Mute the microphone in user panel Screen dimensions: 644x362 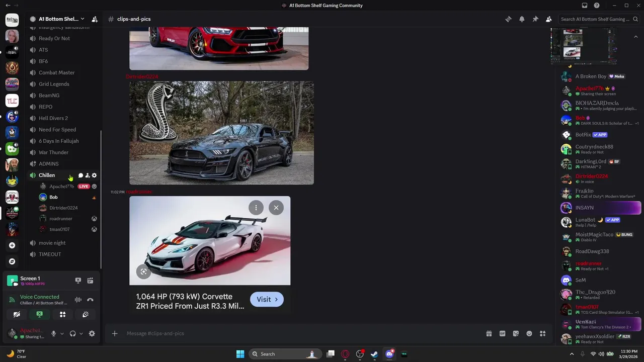pos(53,333)
